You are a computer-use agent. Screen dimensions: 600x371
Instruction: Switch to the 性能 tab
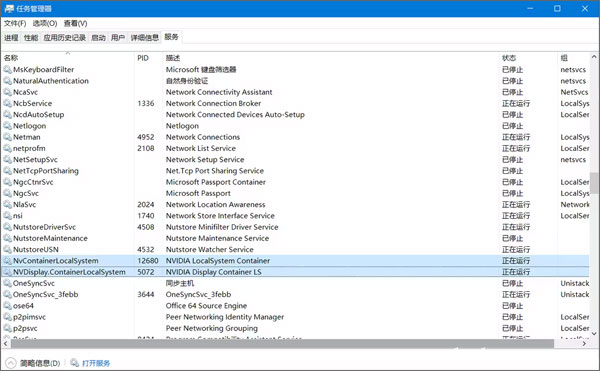coord(31,37)
